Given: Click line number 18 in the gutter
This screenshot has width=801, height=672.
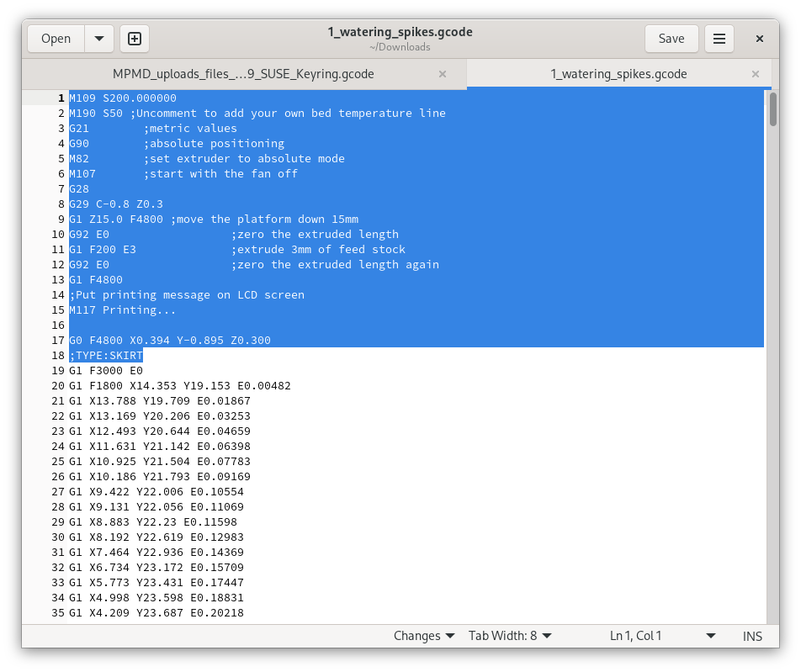Looking at the screenshot, I should pyautogui.click(x=58, y=356).
